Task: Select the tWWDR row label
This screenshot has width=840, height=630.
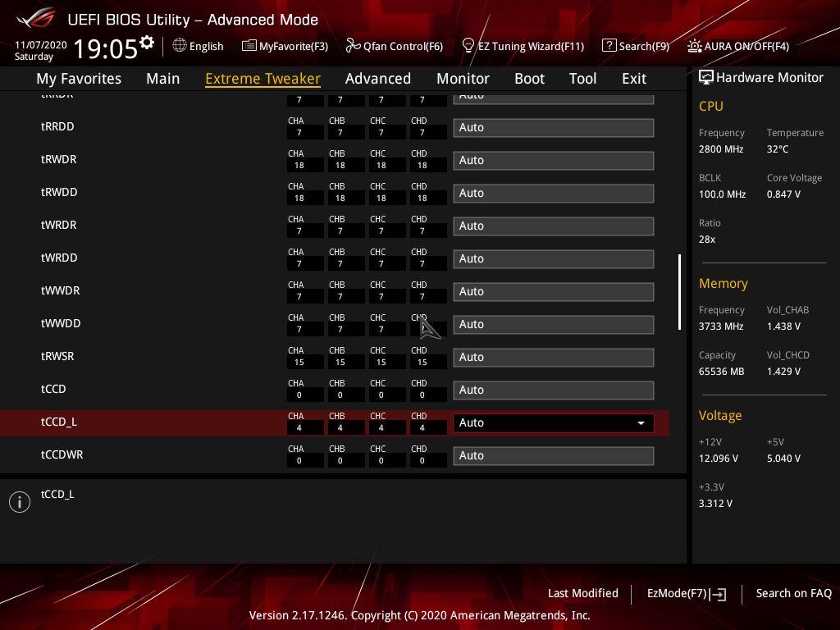Action: click(x=60, y=291)
